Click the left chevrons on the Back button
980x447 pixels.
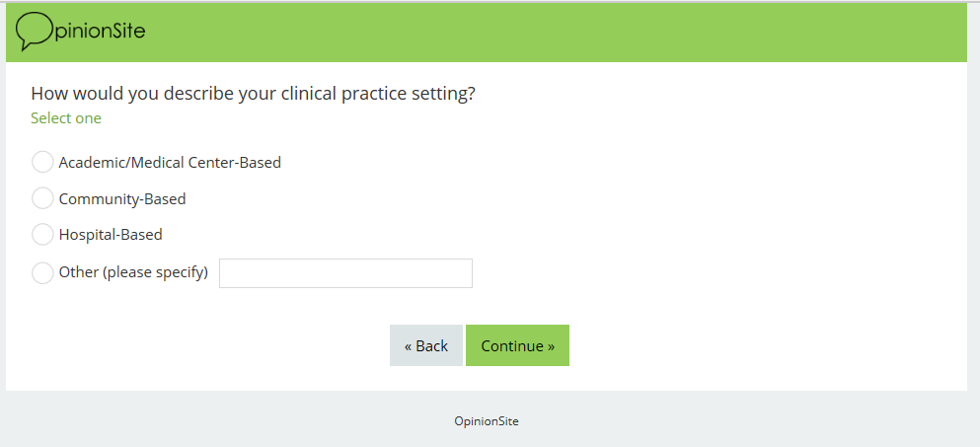click(409, 346)
